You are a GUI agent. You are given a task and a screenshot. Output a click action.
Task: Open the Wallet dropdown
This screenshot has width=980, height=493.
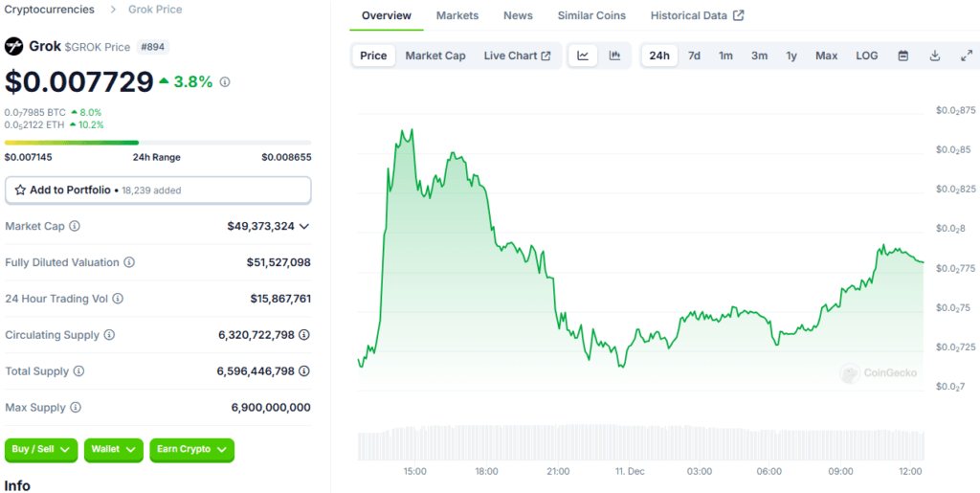[114, 450]
